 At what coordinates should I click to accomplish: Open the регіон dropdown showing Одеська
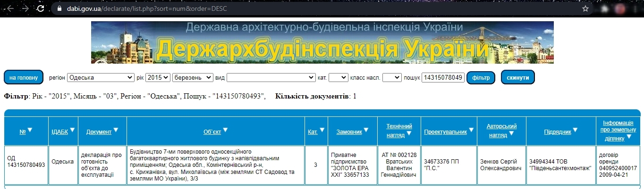point(101,77)
